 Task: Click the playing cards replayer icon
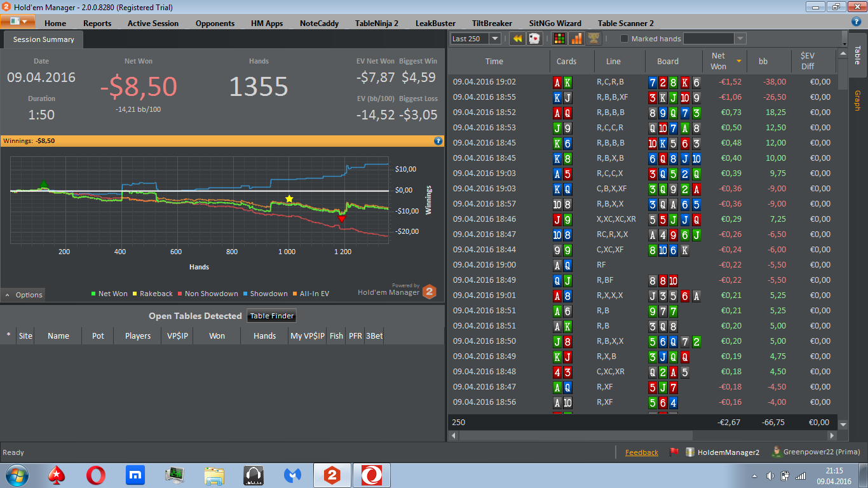tap(534, 39)
